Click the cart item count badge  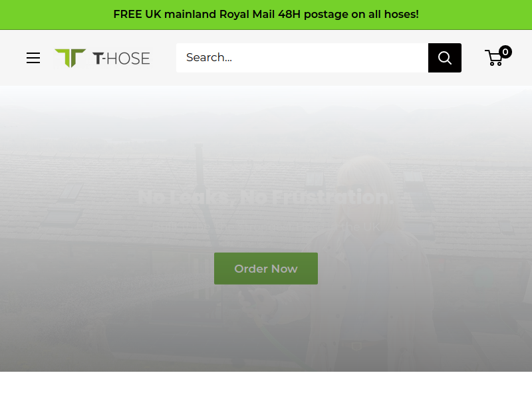coord(505,52)
